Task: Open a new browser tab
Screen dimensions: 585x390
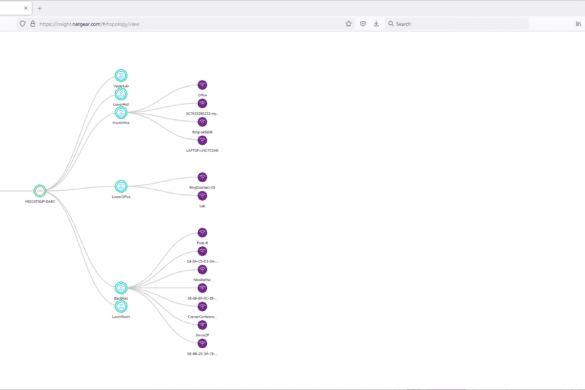Action: point(40,8)
